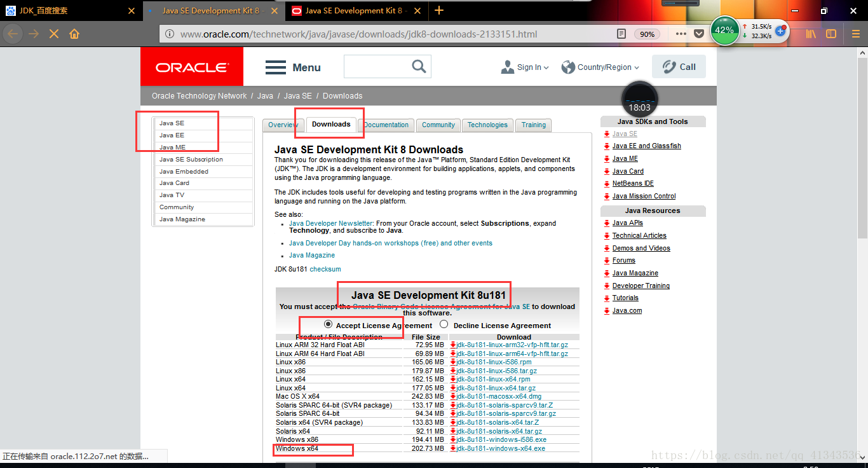868x468 pixels.
Task: Click the 18:03 floating clock widget
Action: pyautogui.click(x=639, y=100)
